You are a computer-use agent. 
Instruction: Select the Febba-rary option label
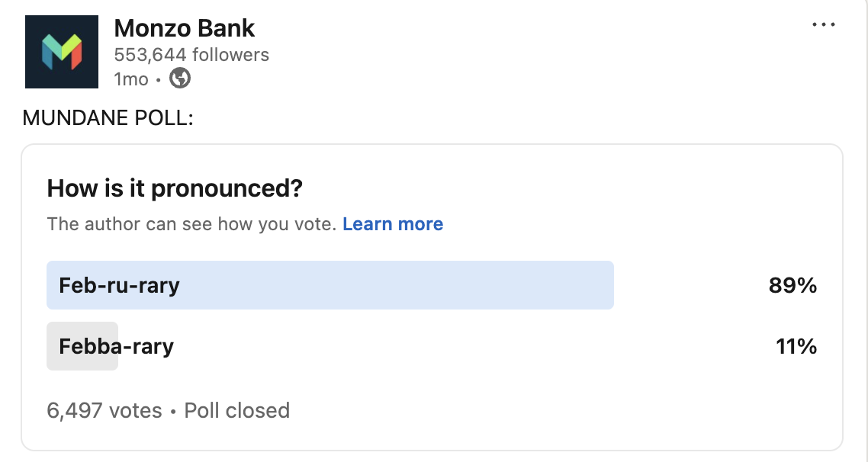[117, 347]
